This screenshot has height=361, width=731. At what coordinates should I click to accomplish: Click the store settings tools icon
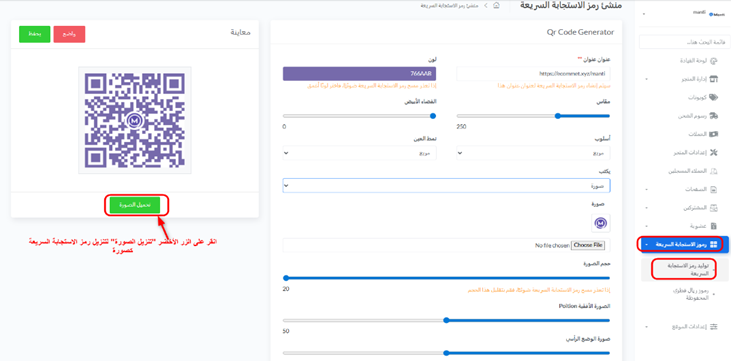pyautogui.click(x=713, y=153)
